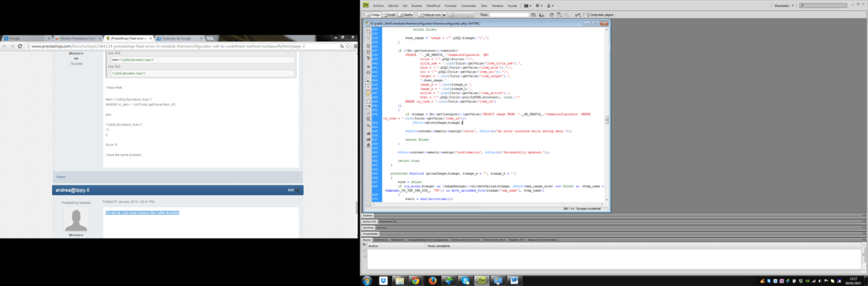868x286 pixels.
Task: Select the Validación results tab
Action: point(398,240)
